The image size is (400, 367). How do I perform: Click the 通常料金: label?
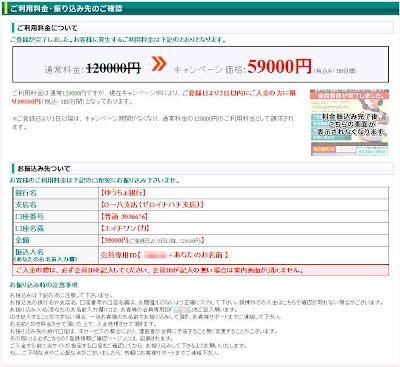point(63,70)
